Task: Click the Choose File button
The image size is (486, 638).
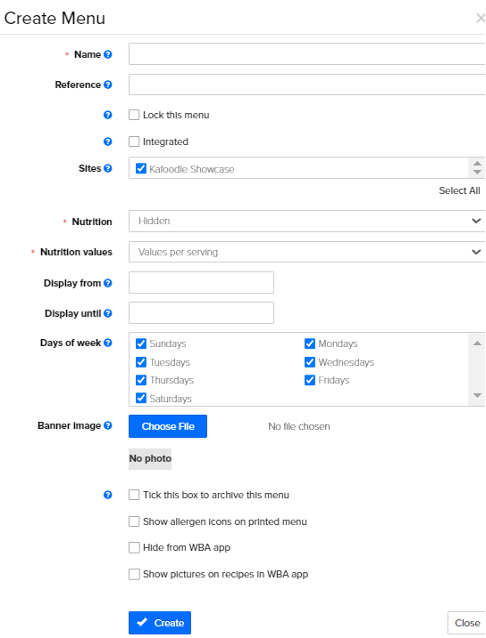Action: 168,426
